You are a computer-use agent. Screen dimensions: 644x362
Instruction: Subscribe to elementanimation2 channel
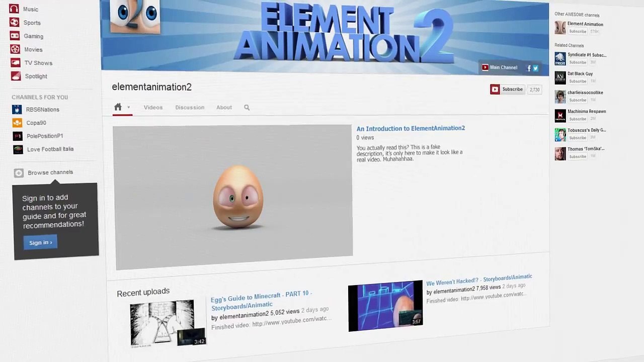507,89
